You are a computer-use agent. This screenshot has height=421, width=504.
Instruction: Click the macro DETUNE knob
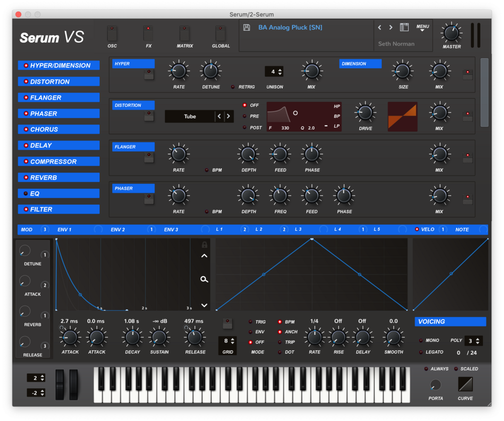click(25, 250)
